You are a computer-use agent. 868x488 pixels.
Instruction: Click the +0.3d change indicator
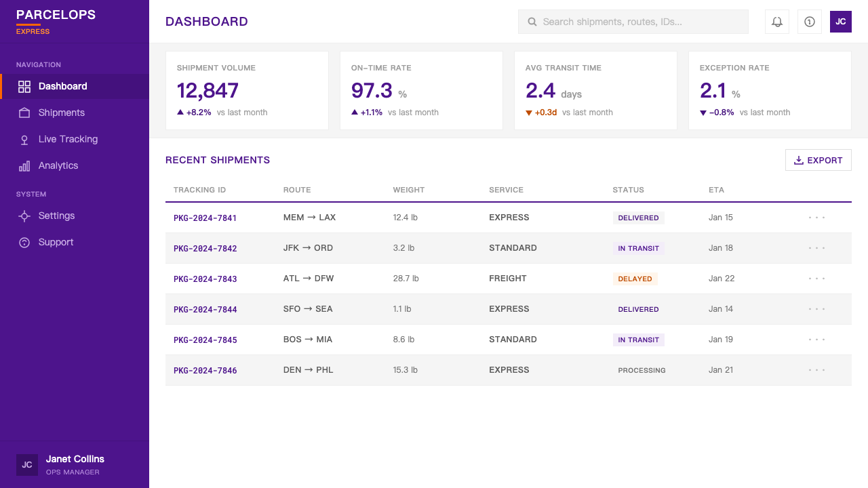tap(541, 113)
